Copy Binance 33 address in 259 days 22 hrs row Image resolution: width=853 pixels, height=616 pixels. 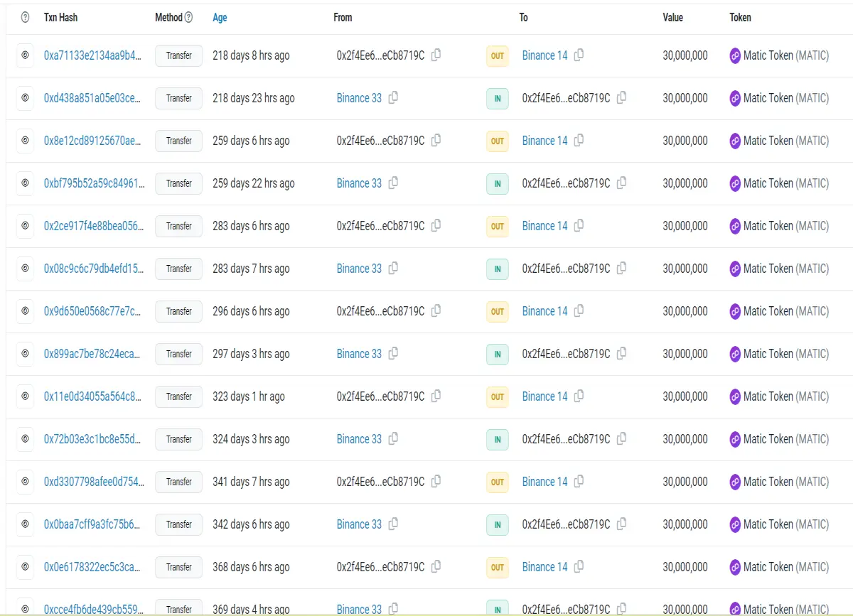pyautogui.click(x=393, y=183)
